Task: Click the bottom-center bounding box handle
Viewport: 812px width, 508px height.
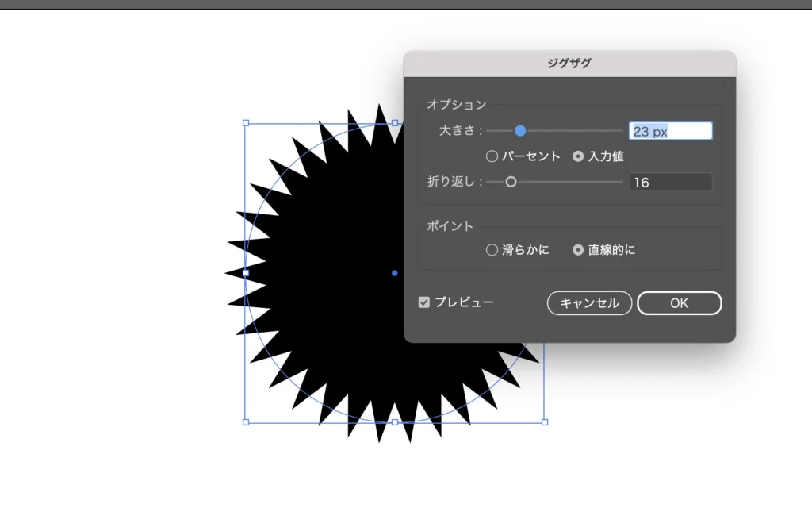Action: click(395, 422)
